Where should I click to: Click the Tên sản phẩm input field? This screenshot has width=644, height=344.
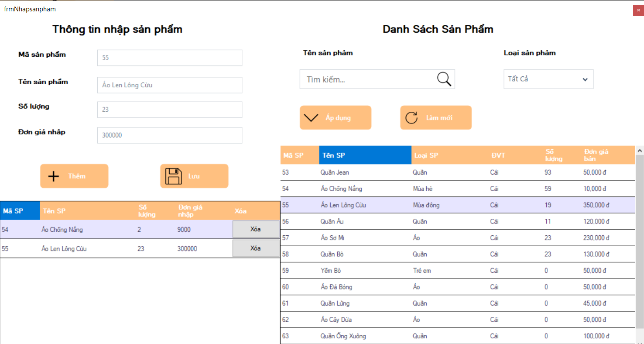[x=170, y=85]
